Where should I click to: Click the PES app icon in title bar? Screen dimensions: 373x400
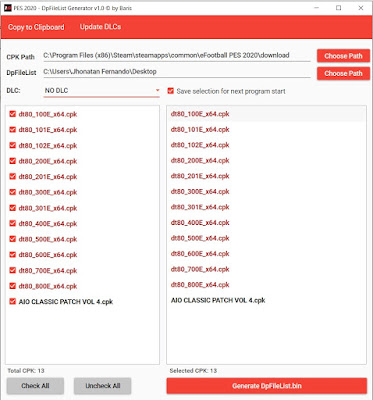[8, 8]
